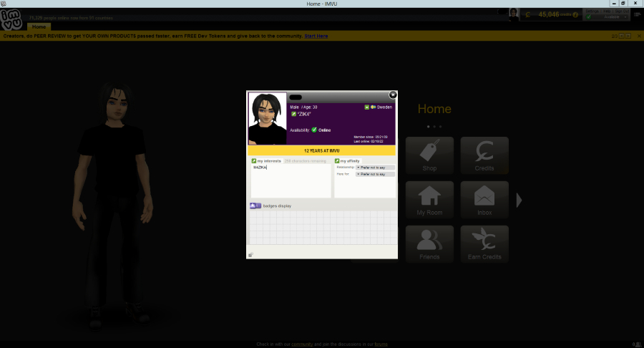Image resolution: width=644 pixels, height=348 pixels.
Task: Edit my interests pencil icon
Action: [254, 161]
